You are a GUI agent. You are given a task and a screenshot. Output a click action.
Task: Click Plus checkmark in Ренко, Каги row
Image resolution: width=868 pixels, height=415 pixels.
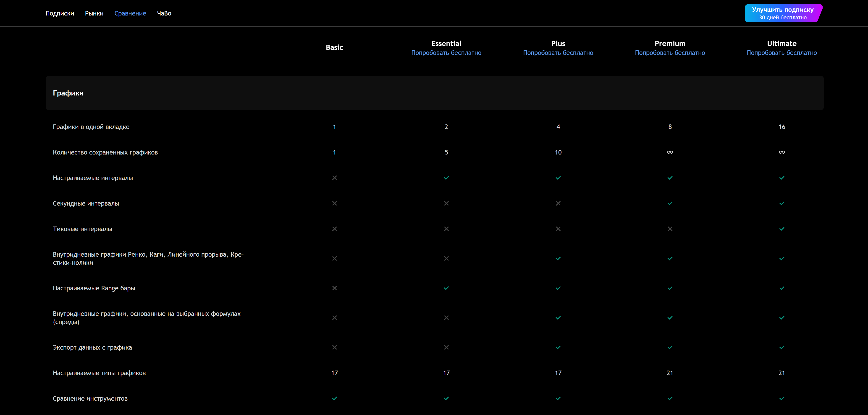click(558, 258)
